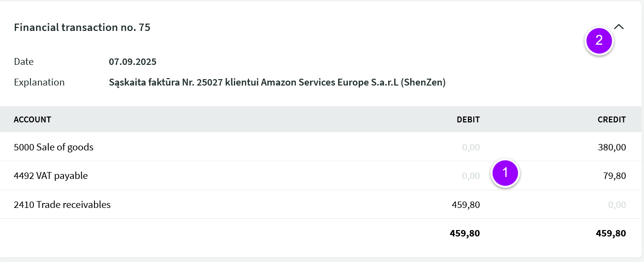
Task: Click the 459,80 Trade receivables debit amount
Action: 465,204
